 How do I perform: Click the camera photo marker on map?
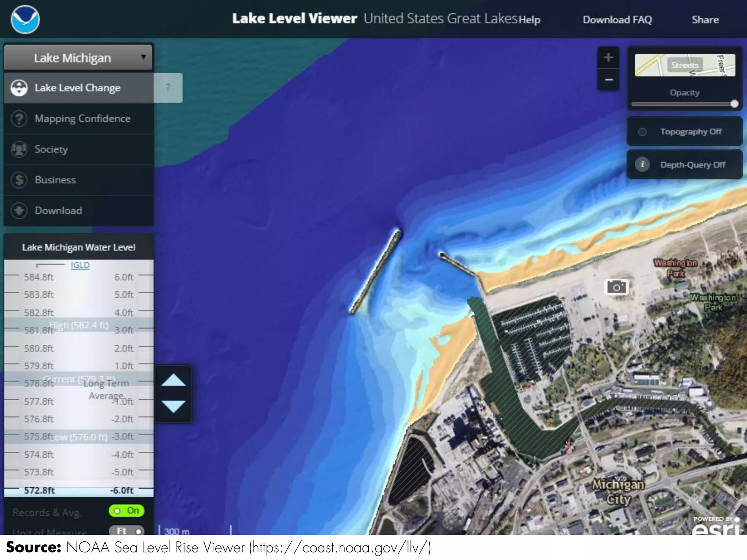616,287
